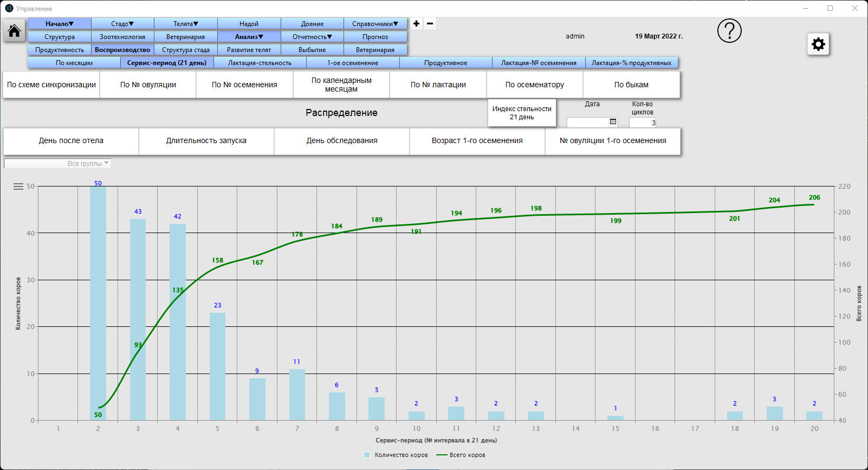Open Ветеринария in the second menu row
The width and height of the screenshot is (868, 470).
[x=186, y=37]
